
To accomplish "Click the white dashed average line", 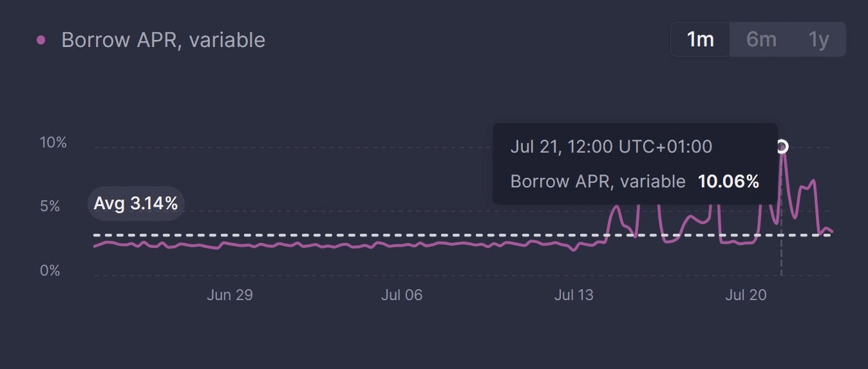I will coord(386,235).
